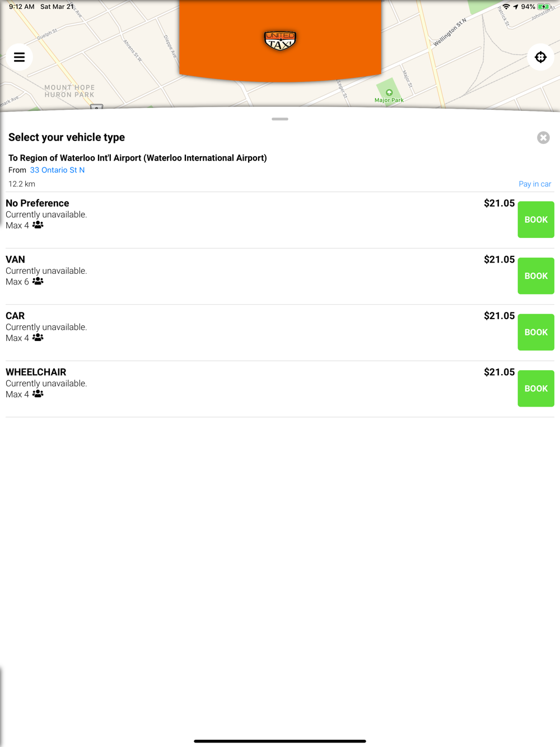Tap the locate-me crosshair icon

point(540,57)
